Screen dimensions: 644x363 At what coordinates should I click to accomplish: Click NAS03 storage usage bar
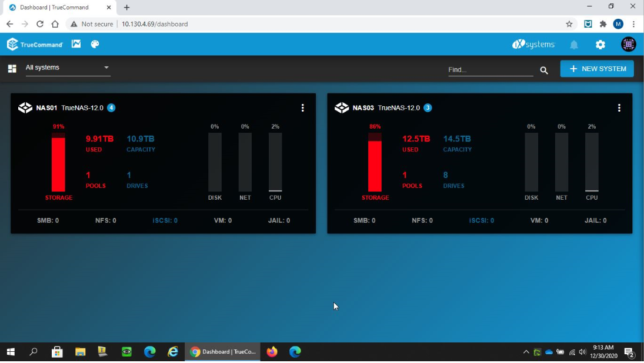point(375,162)
